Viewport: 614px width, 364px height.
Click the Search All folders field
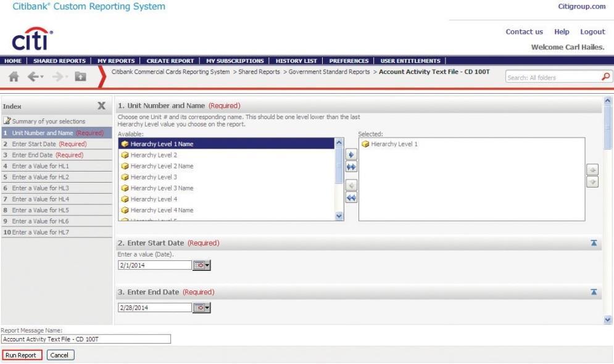coord(553,77)
